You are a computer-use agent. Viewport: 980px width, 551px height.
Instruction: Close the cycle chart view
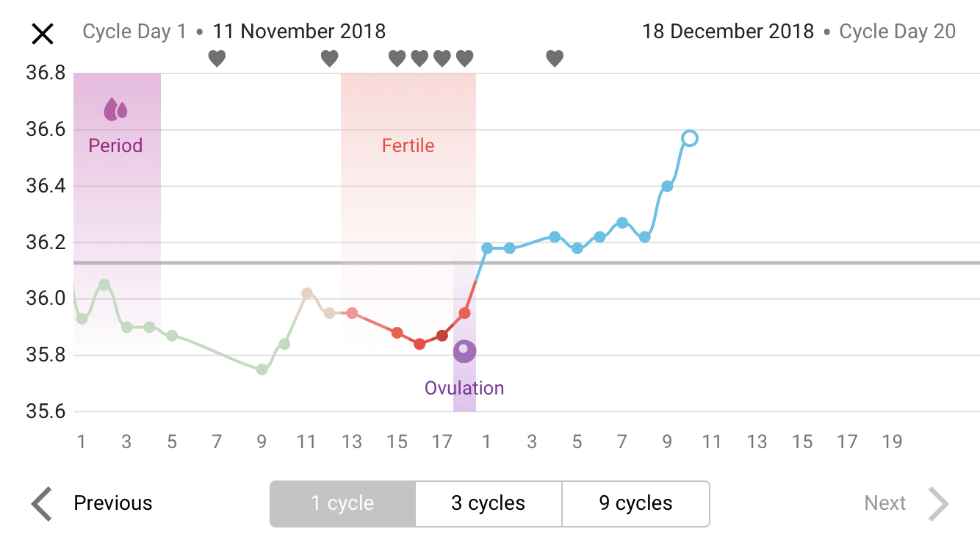tap(43, 33)
